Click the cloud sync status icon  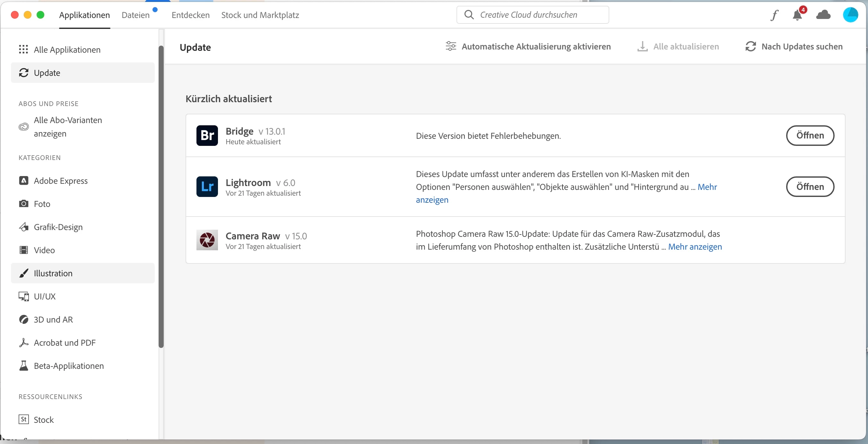(823, 15)
